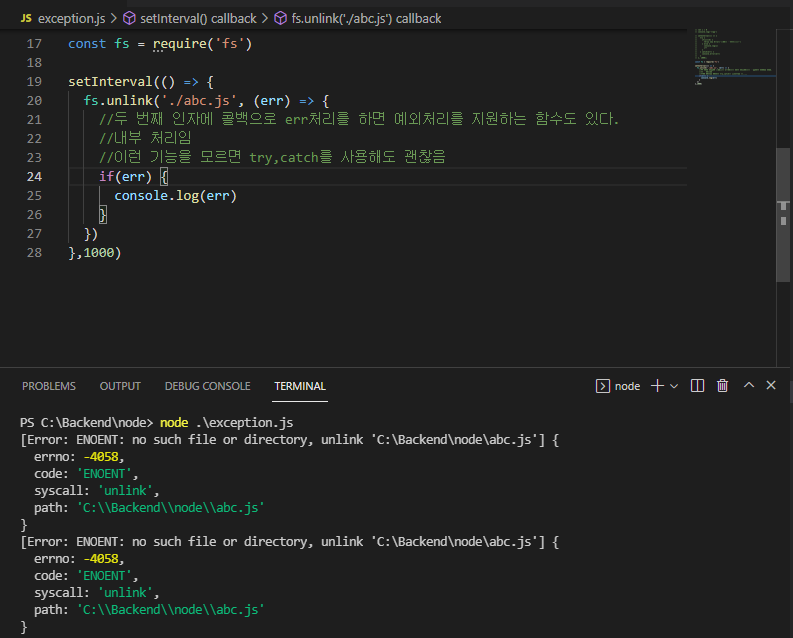Click line number 19 in gutter
Screen dimensions: 793x638
point(34,82)
